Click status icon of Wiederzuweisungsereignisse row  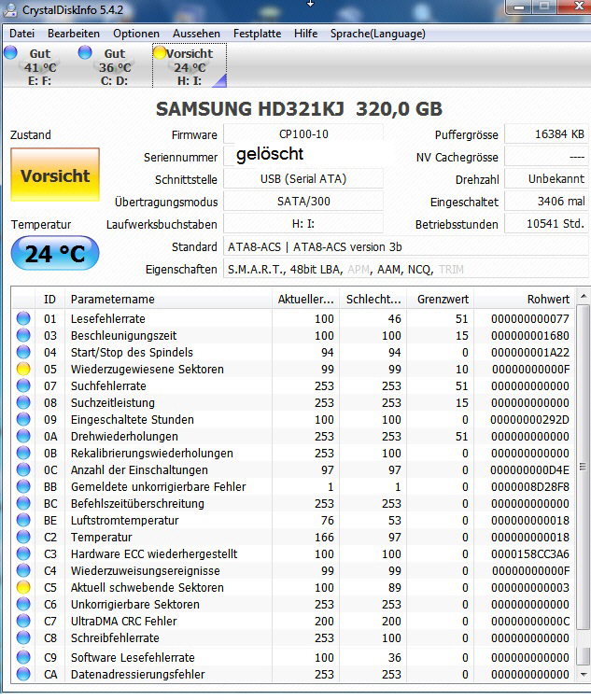[23, 570]
